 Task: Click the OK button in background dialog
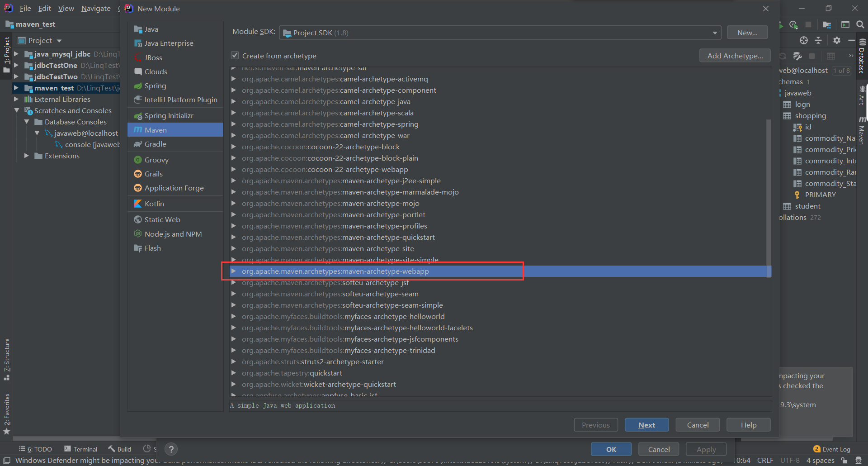[611, 449]
